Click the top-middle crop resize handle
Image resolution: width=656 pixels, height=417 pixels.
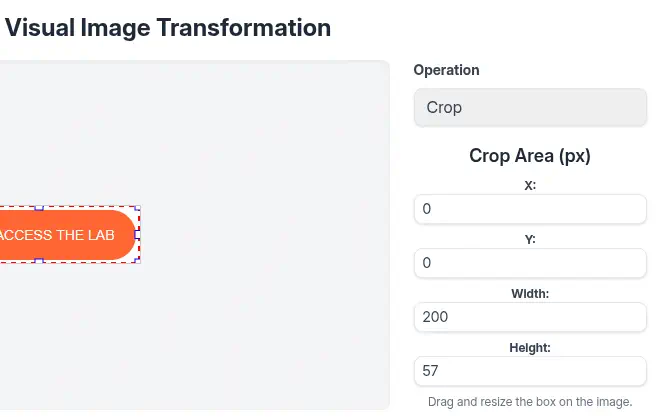tap(39, 208)
